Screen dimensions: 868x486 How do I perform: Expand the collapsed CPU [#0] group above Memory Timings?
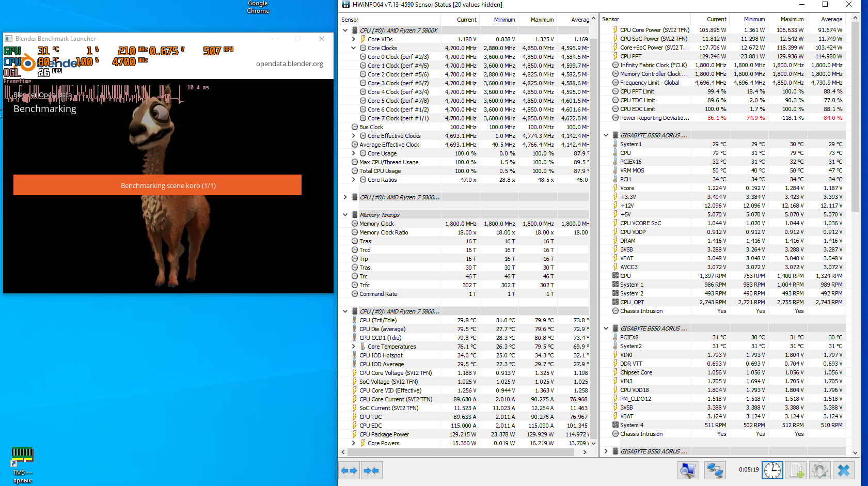[345, 197]
